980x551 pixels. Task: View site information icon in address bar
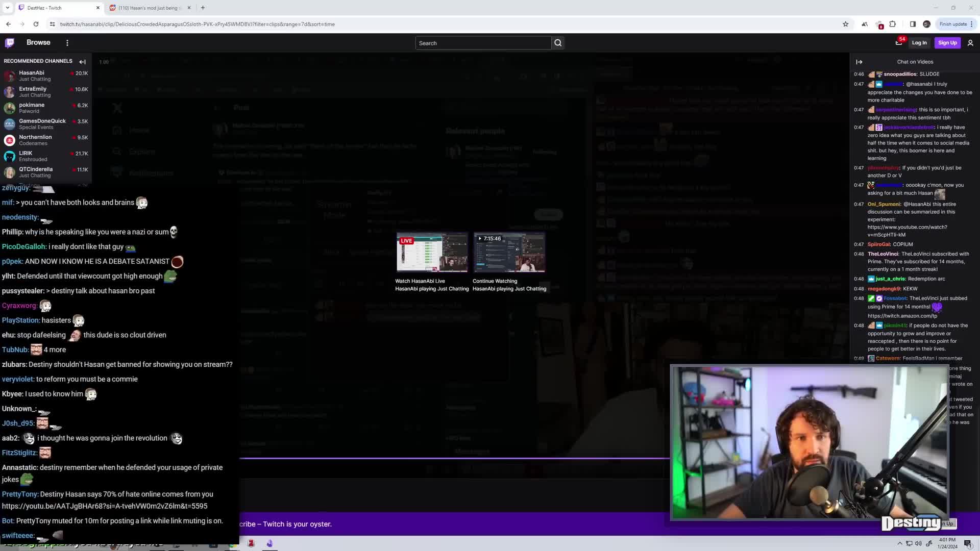[52, 24]
